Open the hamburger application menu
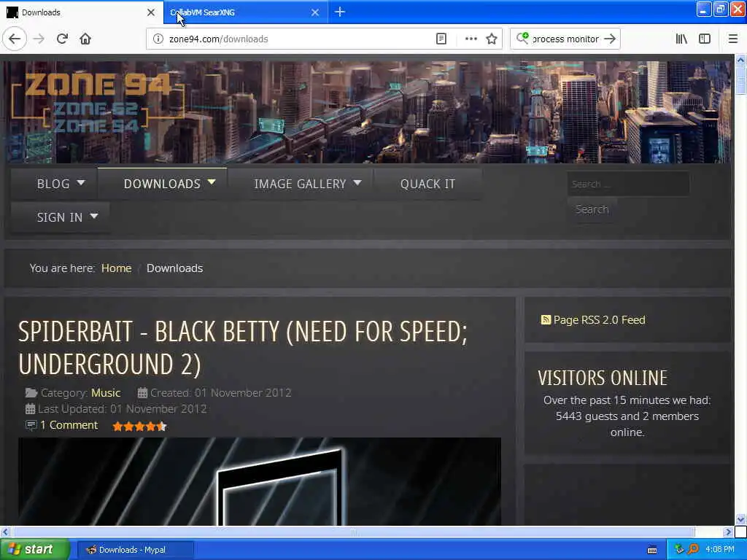The image size is (747, 560). click(x=732, y=39)
